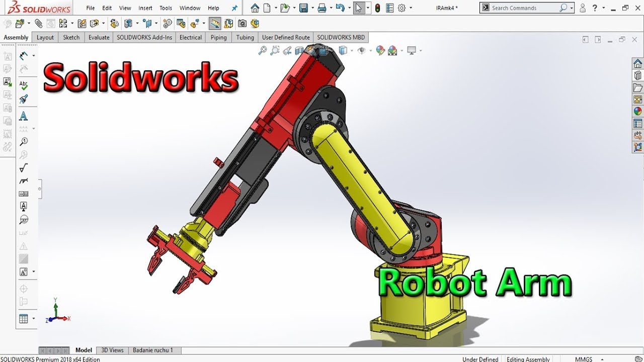644x362 pixels.
Task: Click the Print icon
Action: click(x=322, y=8)
